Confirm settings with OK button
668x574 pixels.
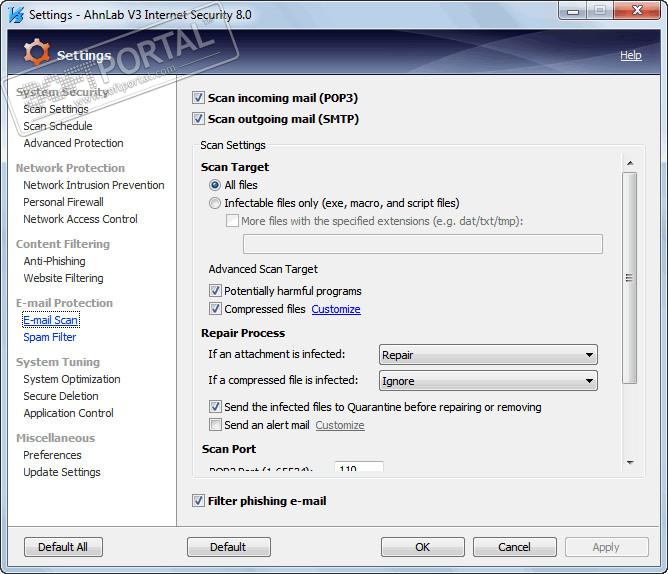(x=423, y=547)
